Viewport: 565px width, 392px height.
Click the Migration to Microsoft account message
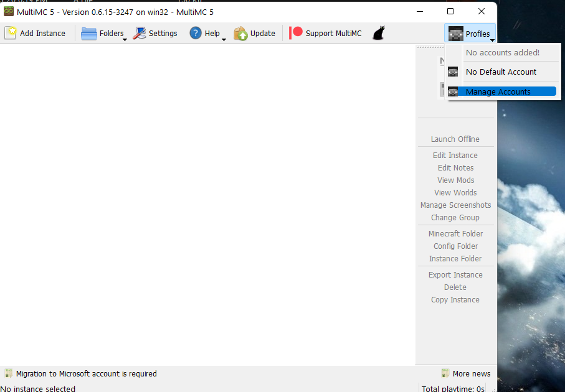pyautogui.click(x=86, y=373)
